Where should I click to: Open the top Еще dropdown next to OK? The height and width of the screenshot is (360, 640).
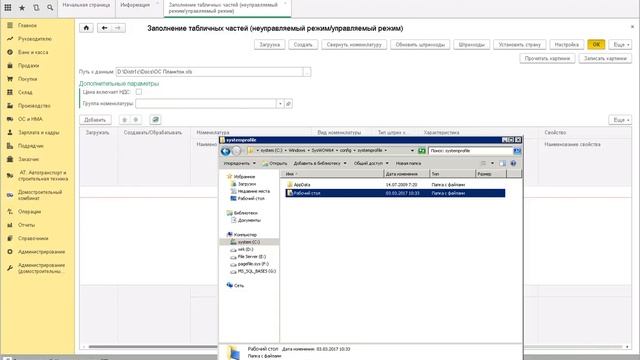point(621,44)
